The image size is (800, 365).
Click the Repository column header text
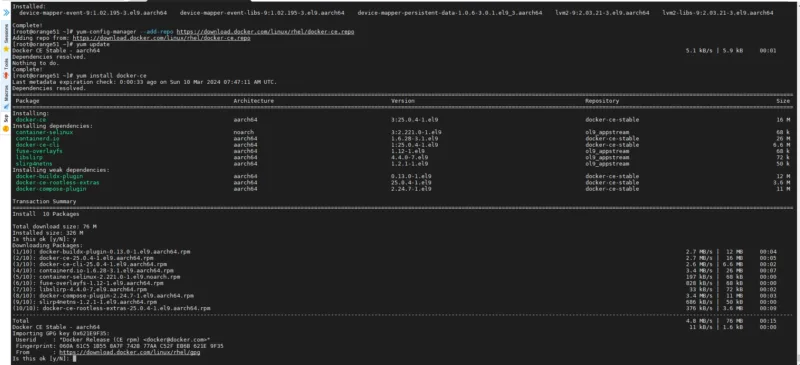point(602,101)
